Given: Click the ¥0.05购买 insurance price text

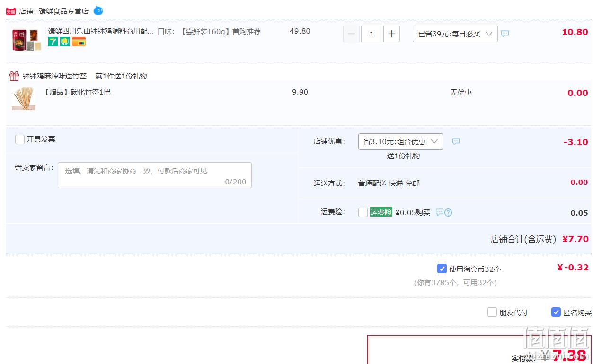Looking at the screenshot, I should (413, 213).
